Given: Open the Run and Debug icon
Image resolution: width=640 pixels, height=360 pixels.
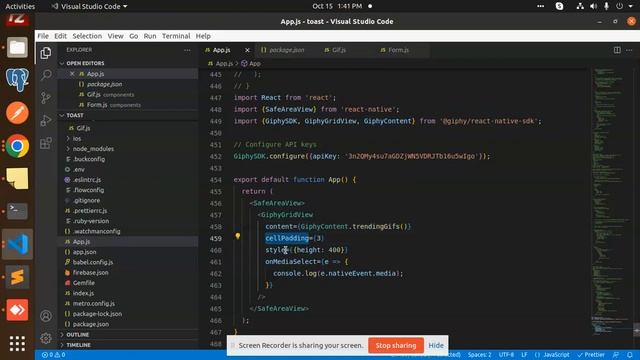Looking at the screenshot, I should pyautogui.click(x=46, y=120).
